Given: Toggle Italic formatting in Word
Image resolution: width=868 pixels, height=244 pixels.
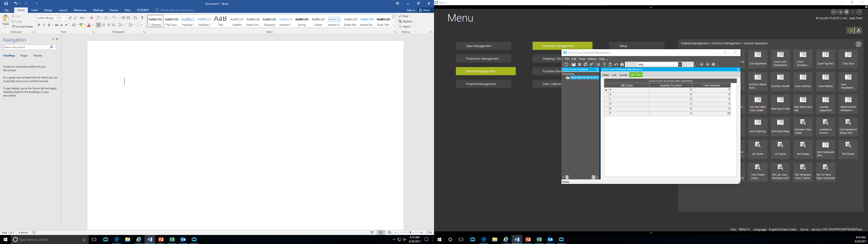Looking at the screenshot, I should click(x=44, y=25).
